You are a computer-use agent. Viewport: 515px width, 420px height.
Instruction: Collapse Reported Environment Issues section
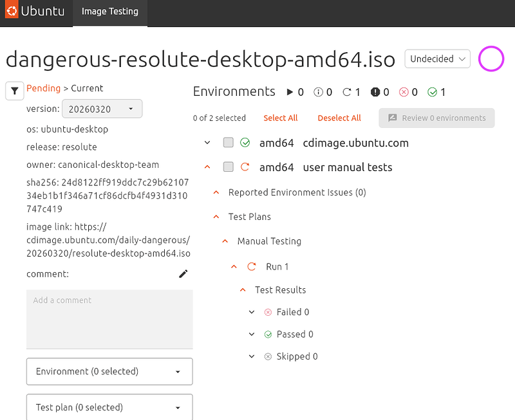216,192
